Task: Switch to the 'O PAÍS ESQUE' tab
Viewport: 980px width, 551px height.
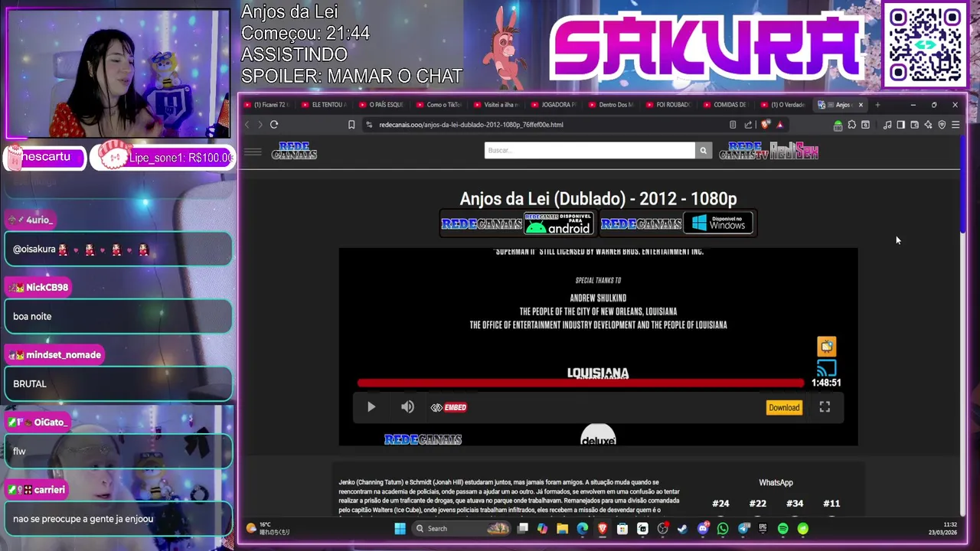Action: point(382,105)
